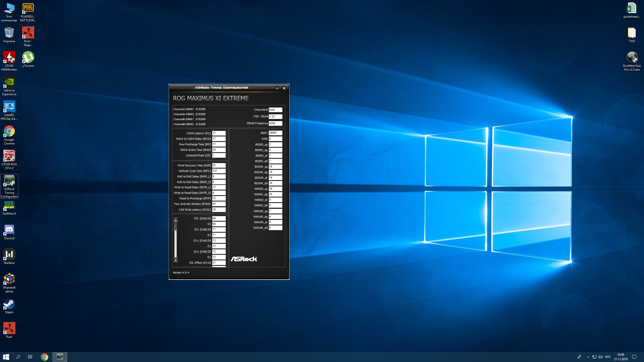Select the tREFI value field
Viewport: 644px width, 362px height.
click(275, 133)
